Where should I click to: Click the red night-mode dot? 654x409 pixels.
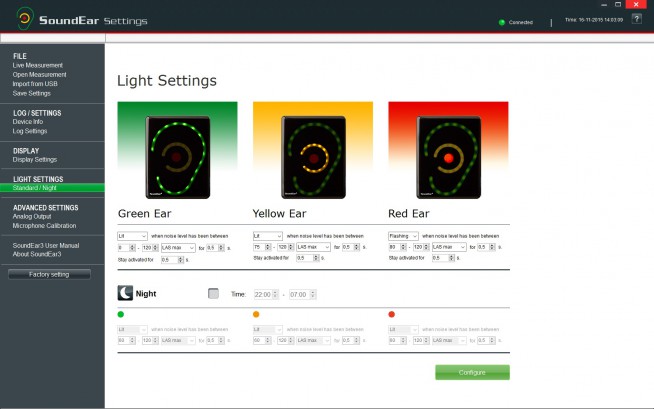coord(392,314)
